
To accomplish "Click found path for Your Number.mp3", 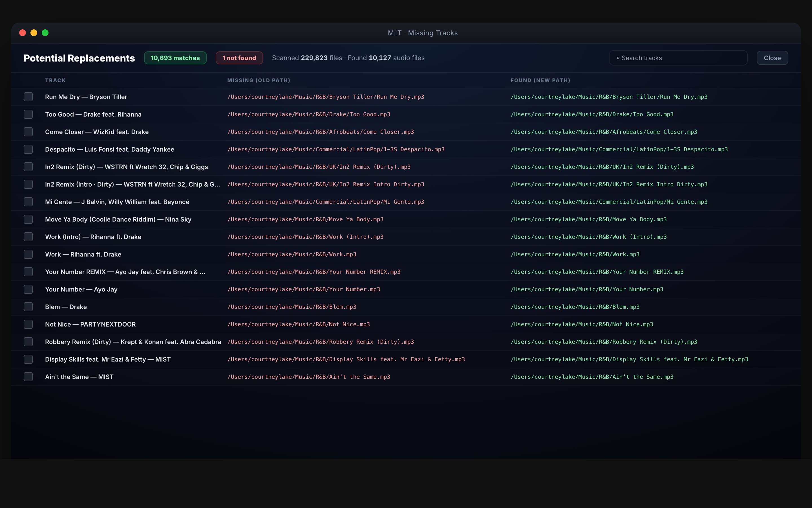I will click(x=587, y=289).
